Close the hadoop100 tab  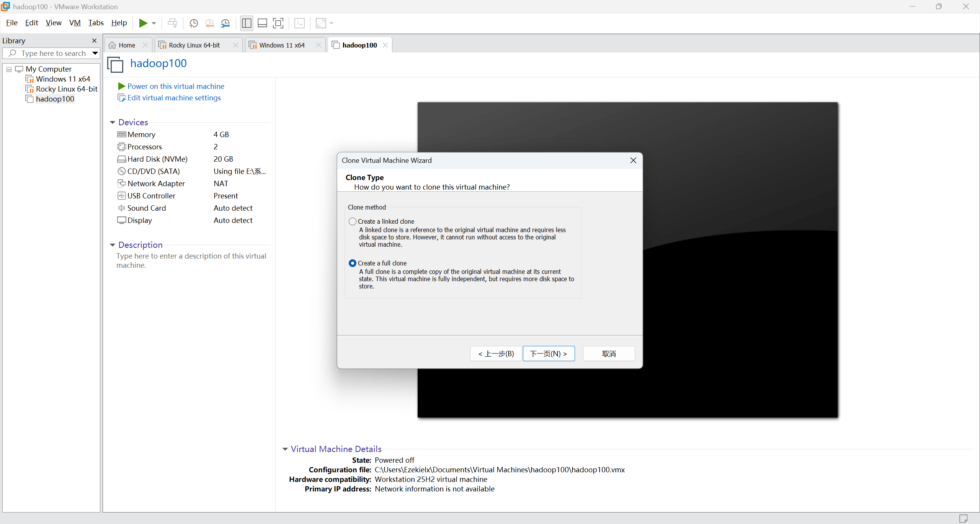point(385,45)
